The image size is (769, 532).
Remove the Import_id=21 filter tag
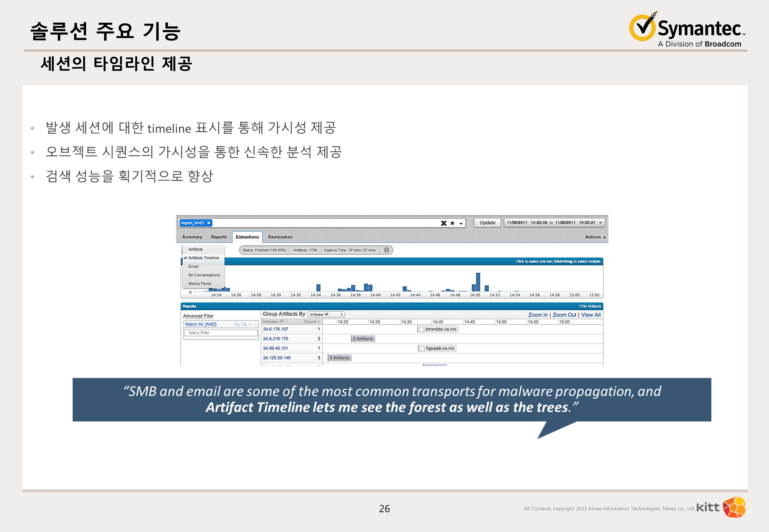[209, 223]
